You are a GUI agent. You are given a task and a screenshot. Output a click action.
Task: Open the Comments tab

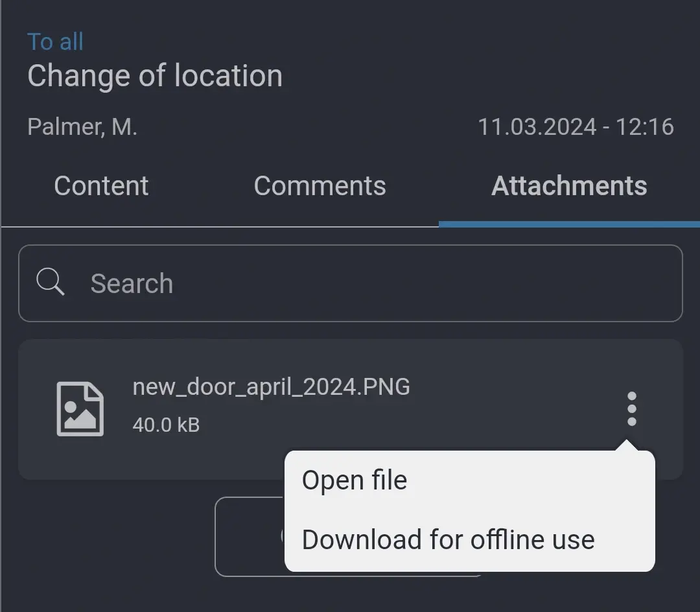click(320, 186)
